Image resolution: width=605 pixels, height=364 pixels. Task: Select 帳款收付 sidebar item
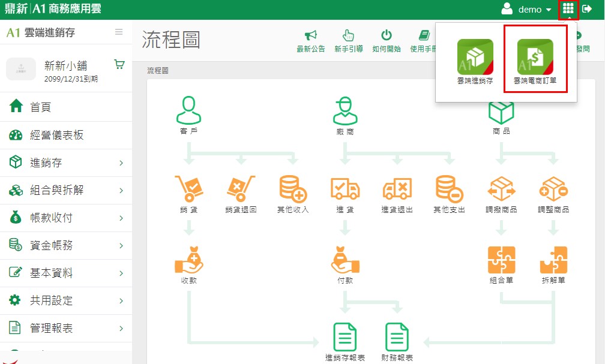point(66,218)
